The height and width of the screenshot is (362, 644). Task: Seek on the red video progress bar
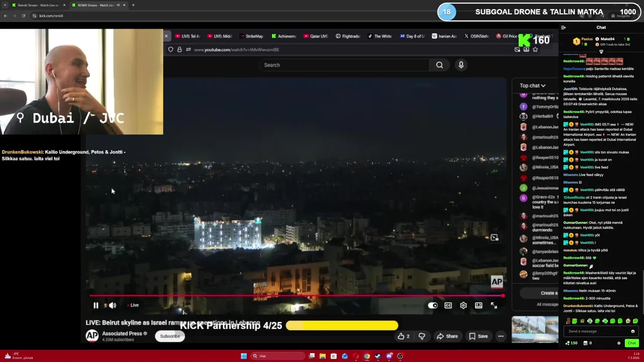tap(297, 296)
